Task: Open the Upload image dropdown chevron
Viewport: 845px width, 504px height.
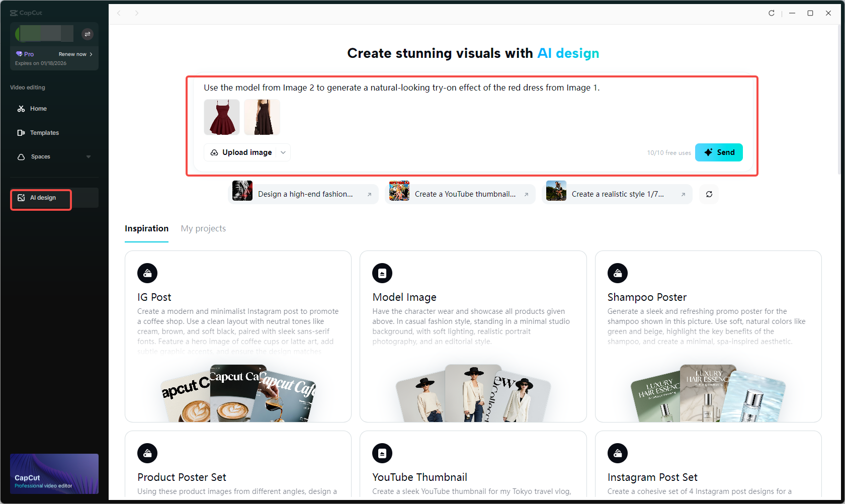Action: coord(283,152)
